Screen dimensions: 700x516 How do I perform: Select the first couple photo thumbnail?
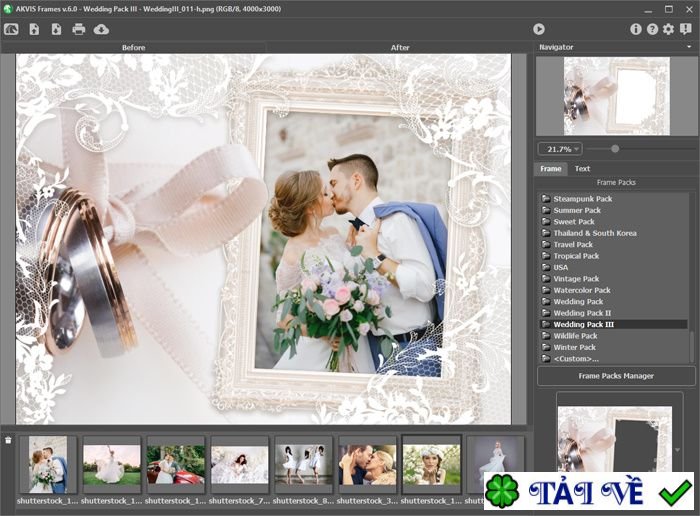(x=47, y=464)
